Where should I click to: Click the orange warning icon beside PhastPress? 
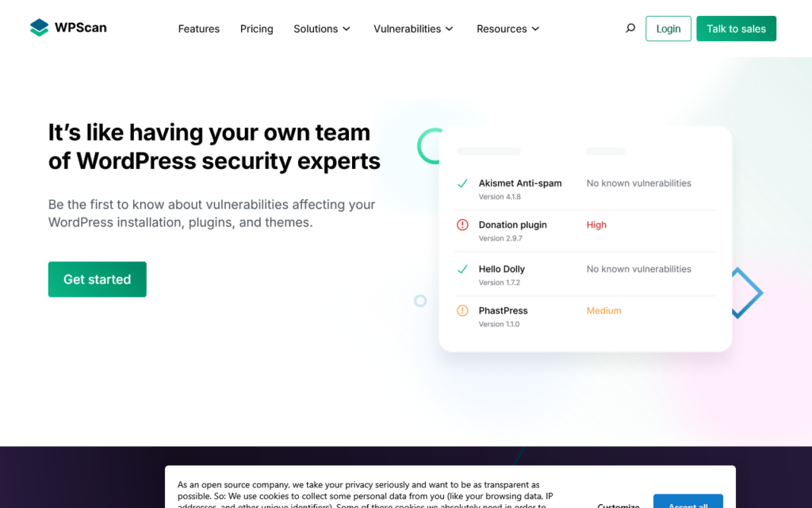click(x=462, y=310)
